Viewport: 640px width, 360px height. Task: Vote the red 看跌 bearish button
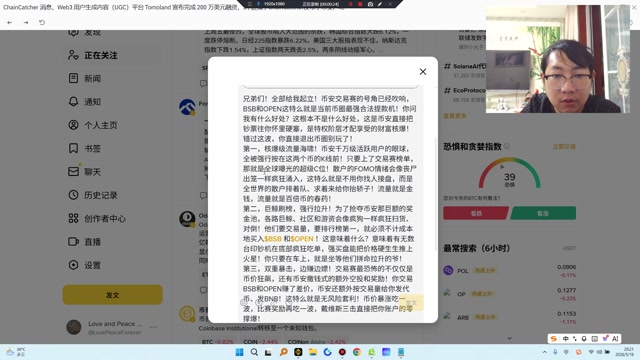[476, 213]
